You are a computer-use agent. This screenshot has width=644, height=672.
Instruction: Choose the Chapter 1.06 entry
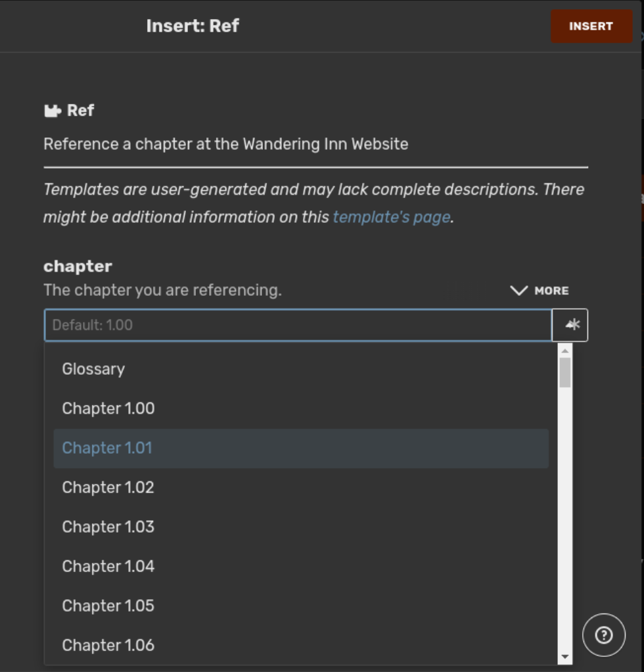pyautogui.click(x=108, y=645)
